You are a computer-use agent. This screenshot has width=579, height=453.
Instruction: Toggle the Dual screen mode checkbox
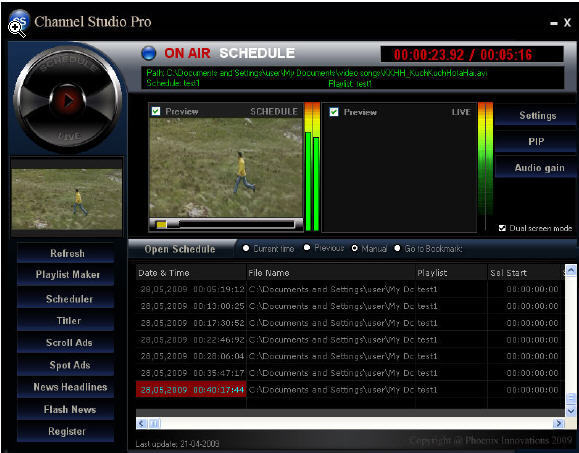(502, 228)
